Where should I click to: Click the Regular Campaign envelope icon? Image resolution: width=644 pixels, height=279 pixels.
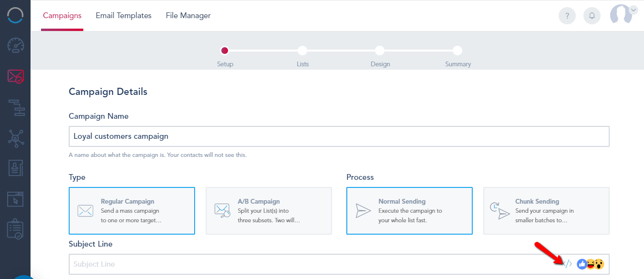point(85,211)
